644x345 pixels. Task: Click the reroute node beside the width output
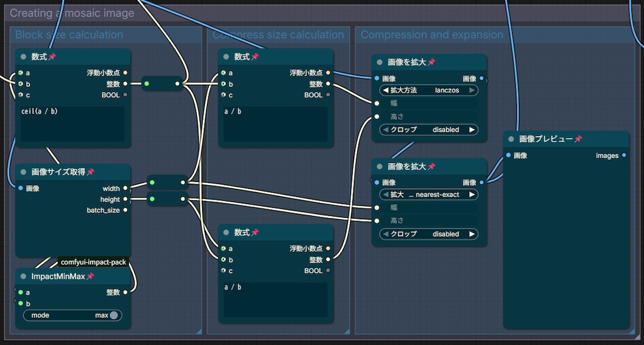[x=167, y=182]
